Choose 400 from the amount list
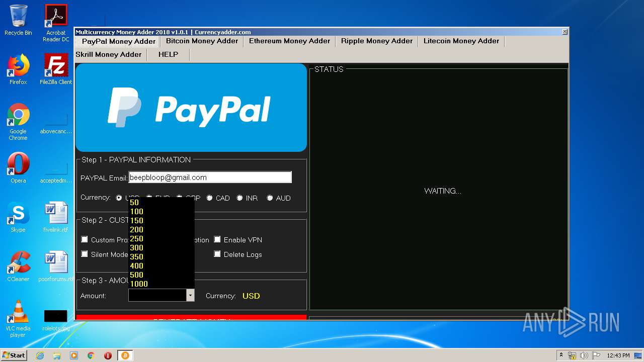This screenshot has height=362, width=644. pos(161,266)
